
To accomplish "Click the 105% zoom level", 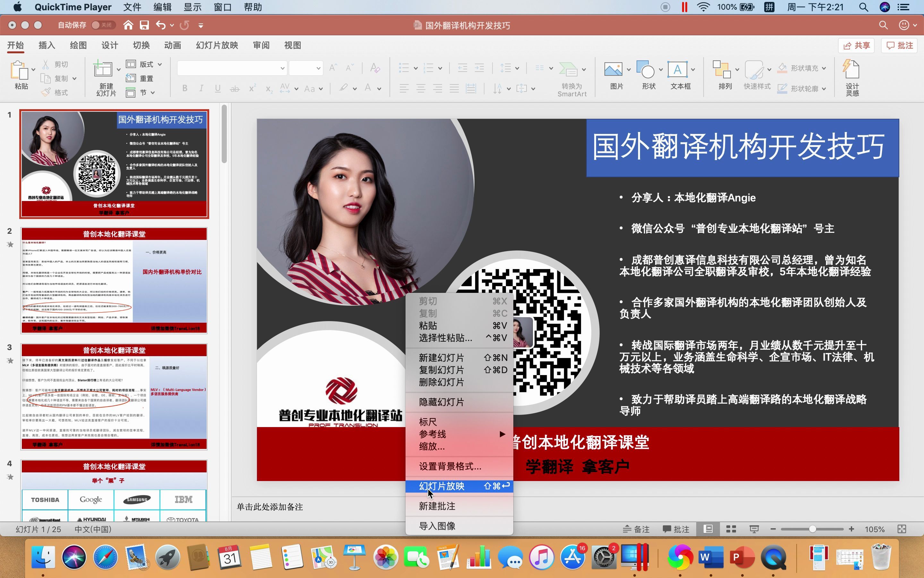I will point(875,530).
